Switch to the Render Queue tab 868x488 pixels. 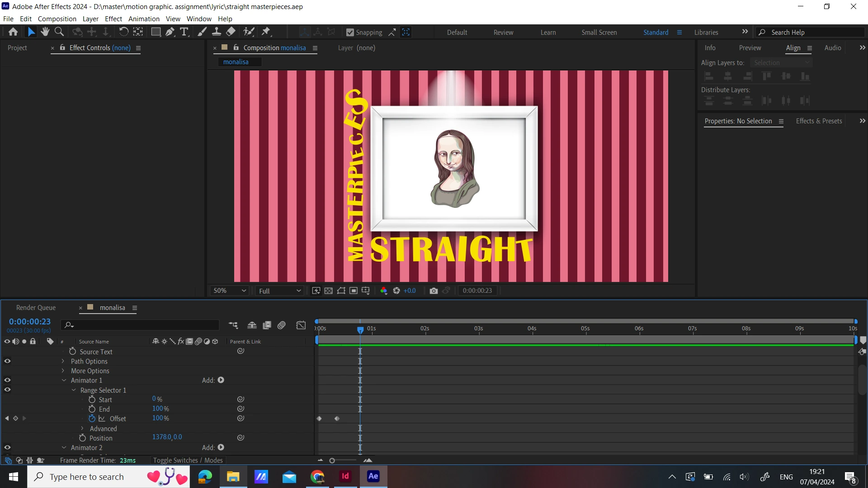[36, 308]
